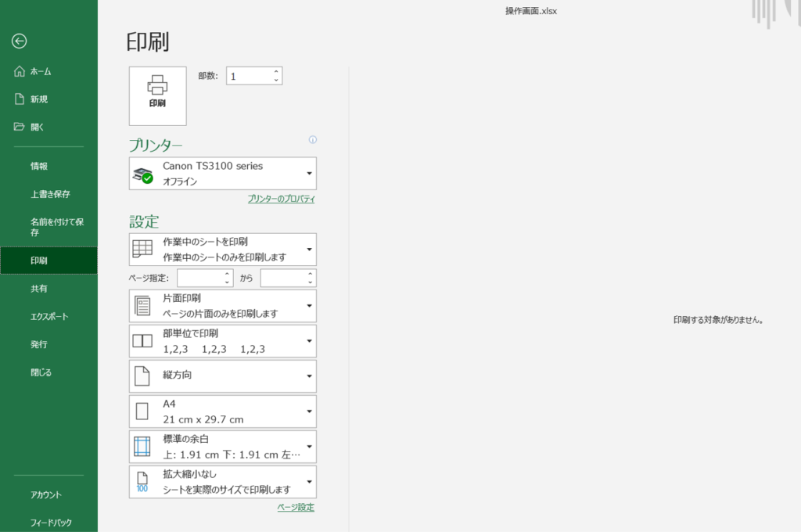The height and width of the screenshot is (532, 801).
Task: Open the ページ設定 link
Action: coord(296,508)
